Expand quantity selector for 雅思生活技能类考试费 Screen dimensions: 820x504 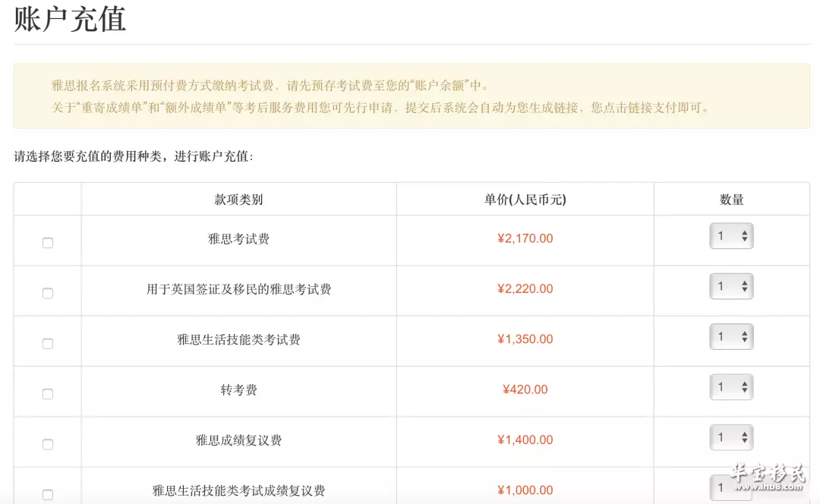(731, 337)
